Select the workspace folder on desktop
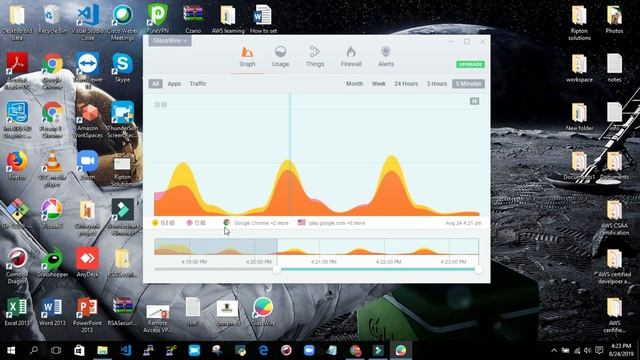The height and width of the screenshot is (360, 640). point(579,68)
